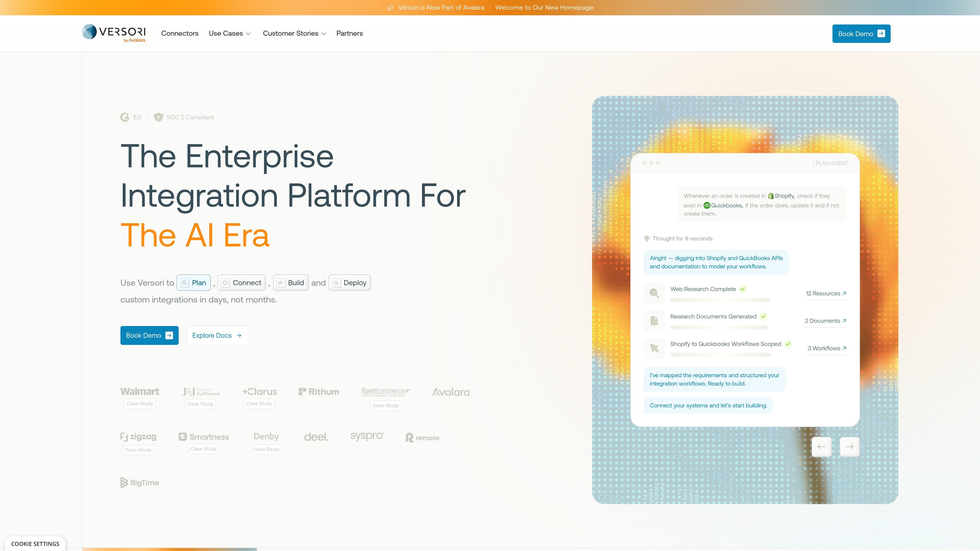Open Explore Docs
Screen dimensions: 980x551
click(218, 335)
